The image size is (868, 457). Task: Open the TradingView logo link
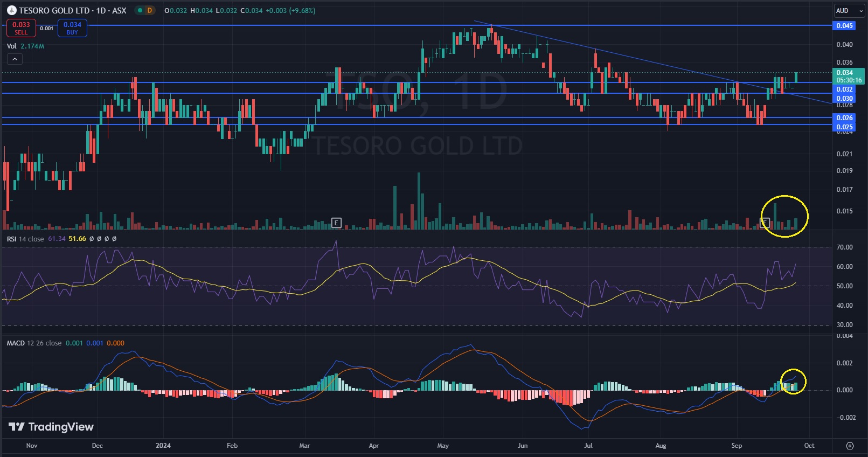51,427
